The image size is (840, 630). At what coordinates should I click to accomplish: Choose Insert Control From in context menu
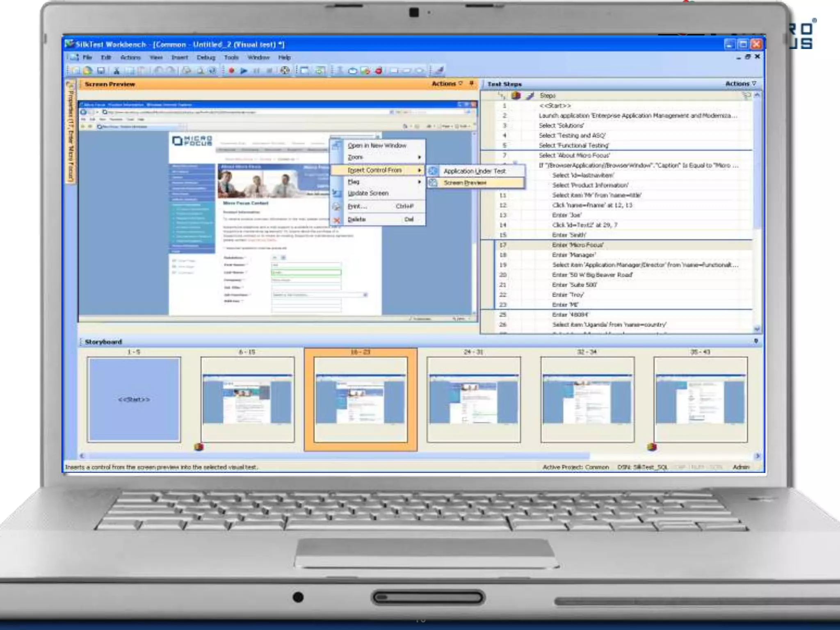375,170
